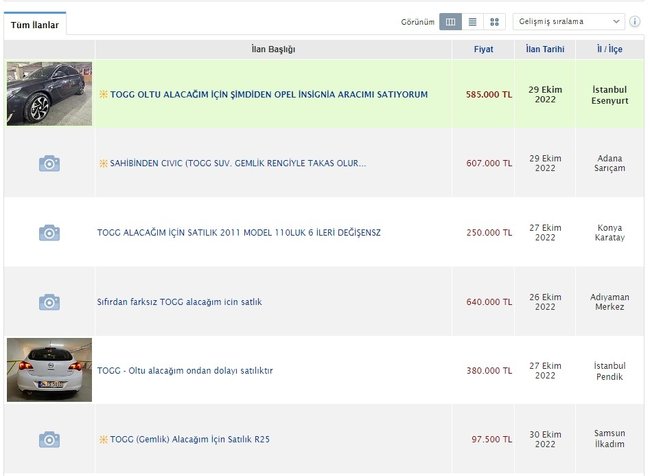Switch to list view icon
This screenshot has width=650, height=476.
point(472,22)
